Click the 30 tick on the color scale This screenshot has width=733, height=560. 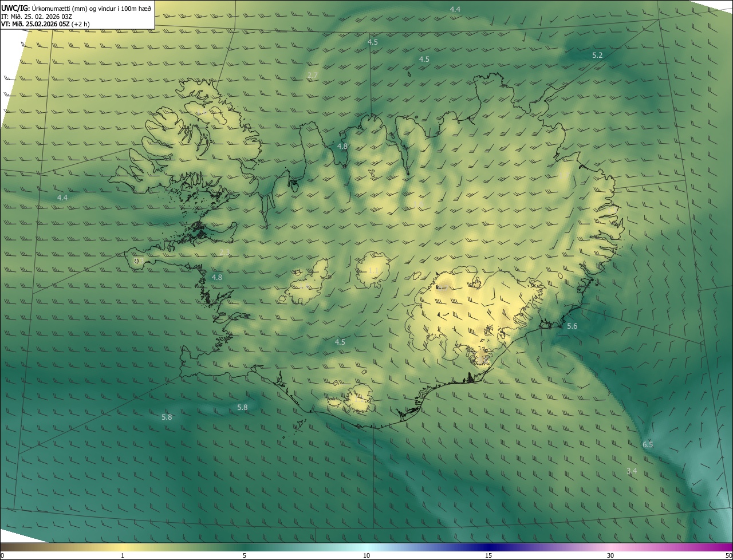click(x=610, y=555)
